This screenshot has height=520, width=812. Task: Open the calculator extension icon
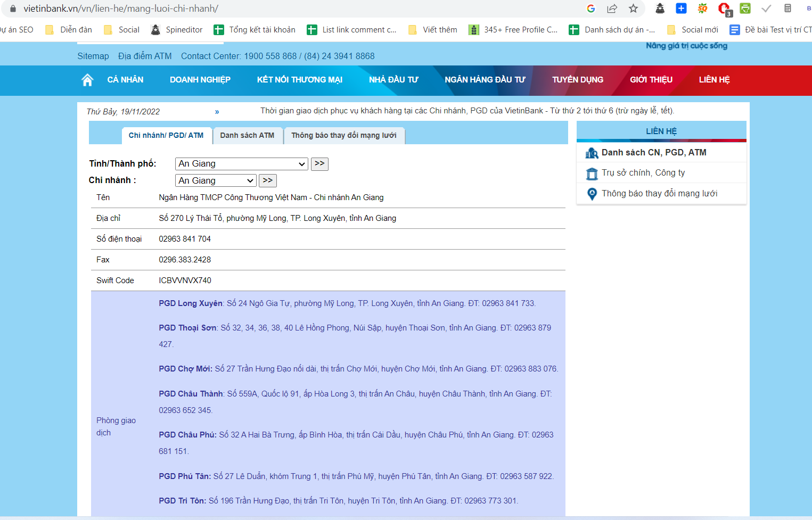click(x=788, y=8)
